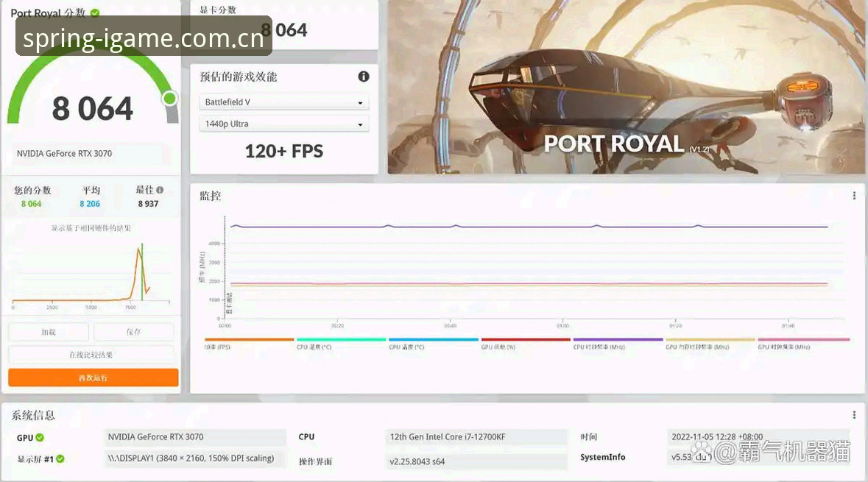The image size is (868, 482).
Task: Click the 监控 monitoring panel heading
Action: coord(211,196)
